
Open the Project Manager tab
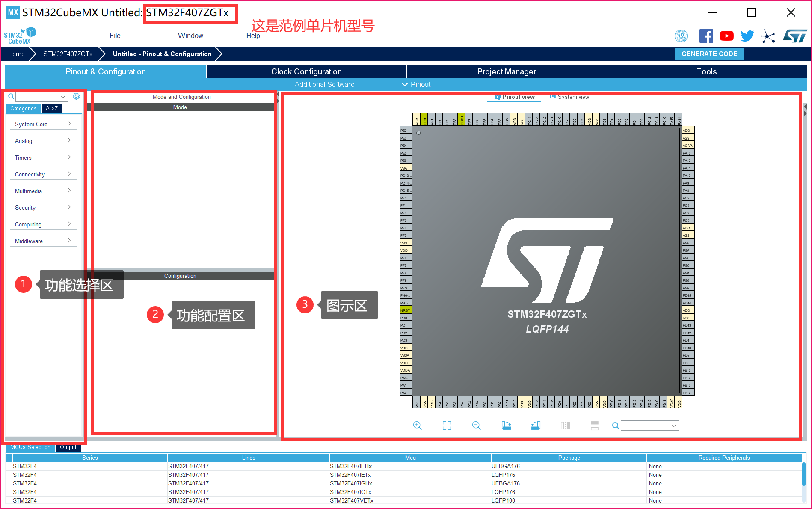click(x=506, y=71)
